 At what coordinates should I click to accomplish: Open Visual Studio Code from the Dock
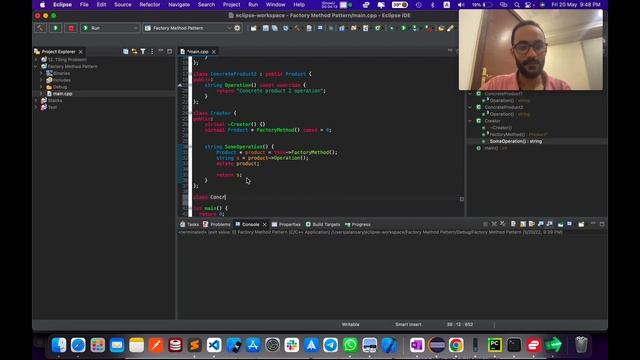click(x=214, y=345)
